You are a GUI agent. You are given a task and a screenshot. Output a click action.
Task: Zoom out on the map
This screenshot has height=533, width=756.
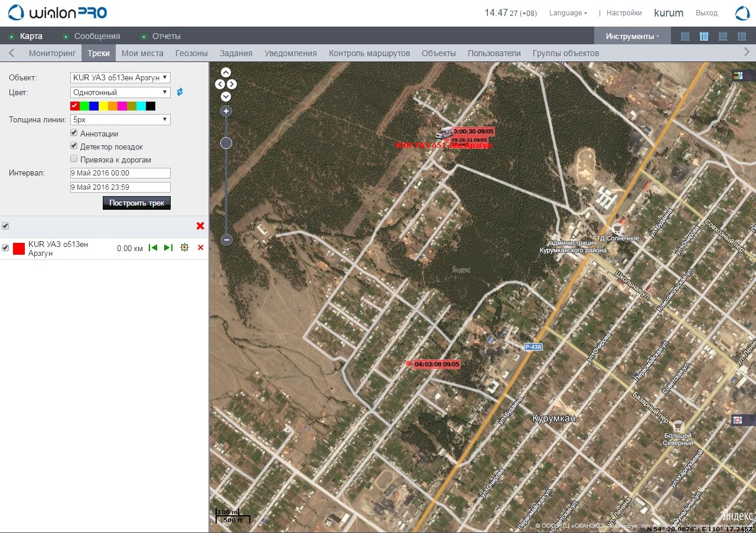[x=226, y=240]
